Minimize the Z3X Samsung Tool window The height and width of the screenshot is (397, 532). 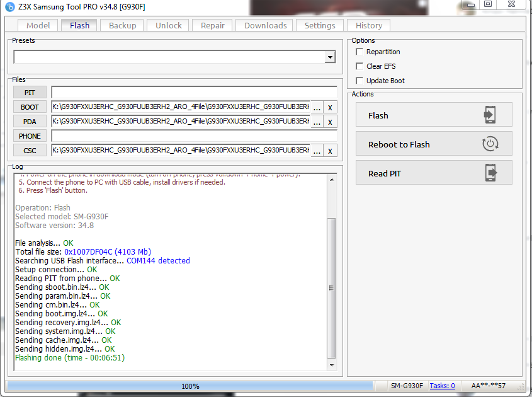[470, 4]
